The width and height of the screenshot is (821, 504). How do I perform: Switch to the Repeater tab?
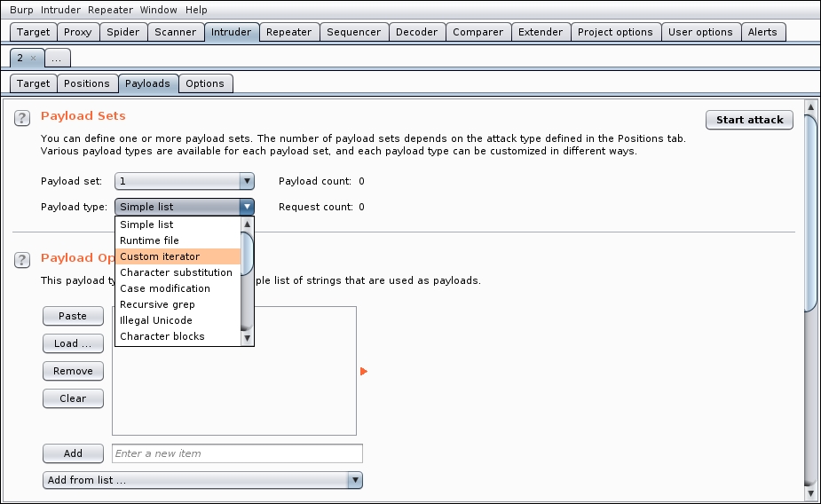288,32
